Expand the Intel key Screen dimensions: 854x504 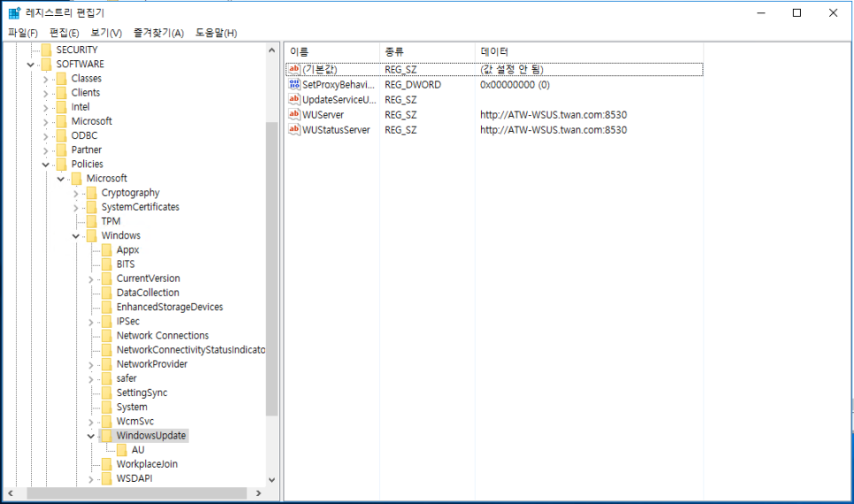46,107
